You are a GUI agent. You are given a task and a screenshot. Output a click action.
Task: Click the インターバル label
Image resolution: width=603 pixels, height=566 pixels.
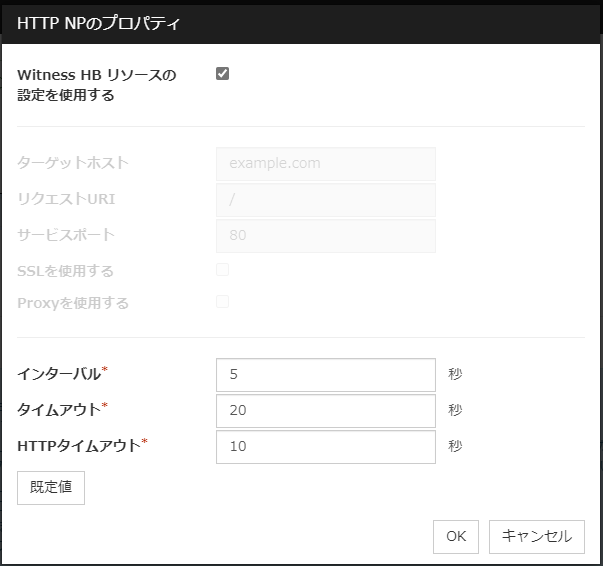(60, 374)
